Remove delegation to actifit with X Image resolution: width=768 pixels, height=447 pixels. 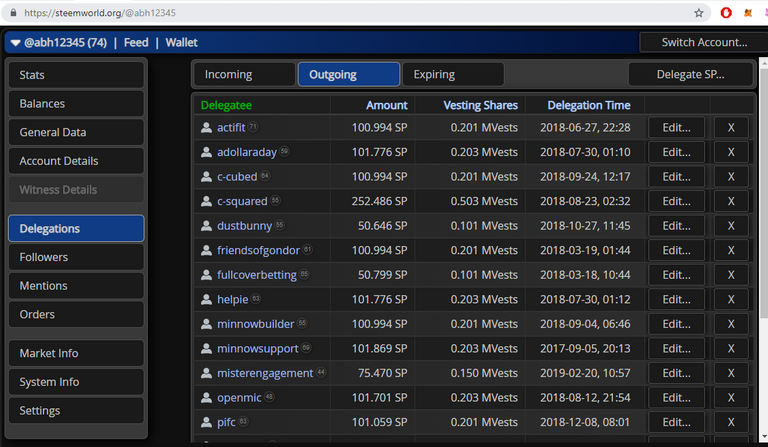pos(731,127)
